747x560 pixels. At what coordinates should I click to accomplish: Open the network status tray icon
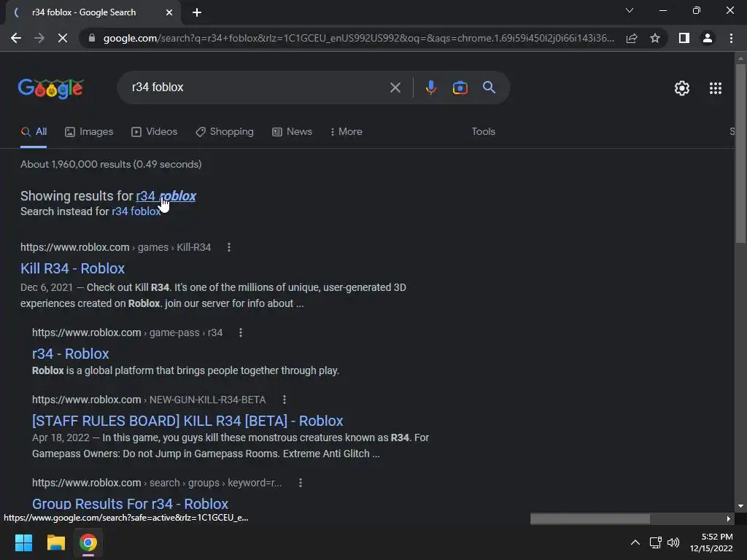[656, 542]
